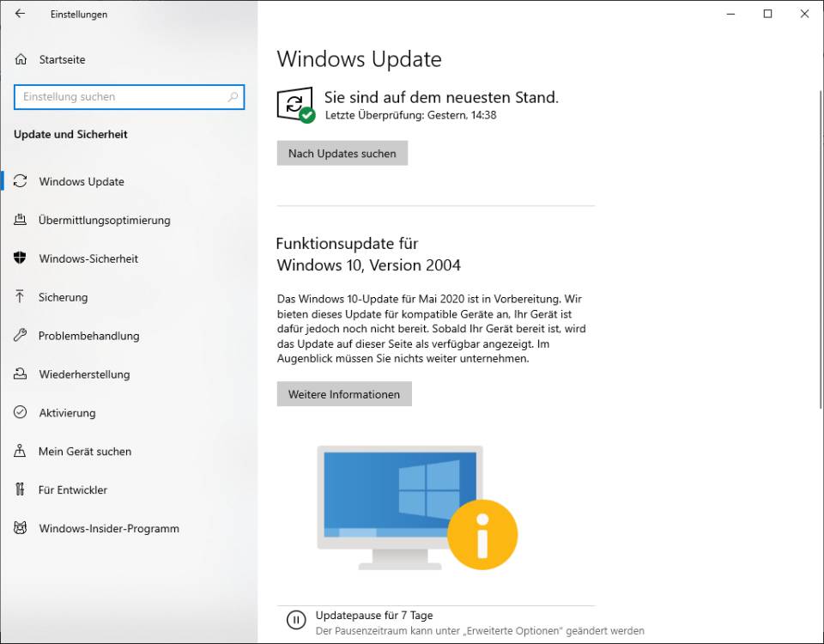Open Übermittlungsoptimierung via its icon

[x=21, y=220]
